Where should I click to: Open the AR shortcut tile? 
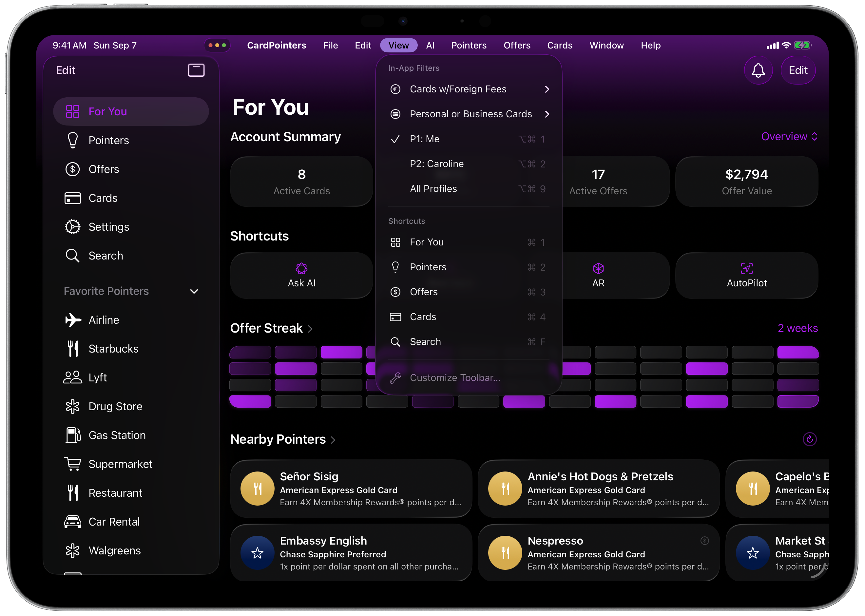tap(598, 275)
